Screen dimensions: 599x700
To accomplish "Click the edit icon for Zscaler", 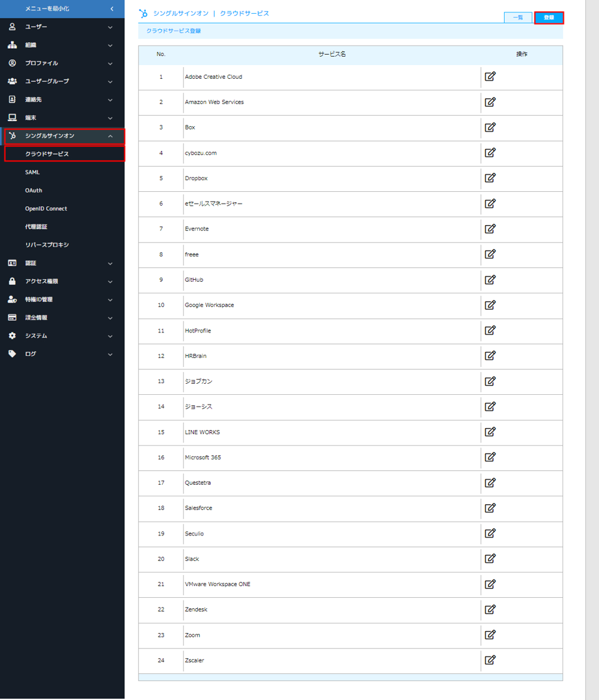I will (x=490, y=660).
